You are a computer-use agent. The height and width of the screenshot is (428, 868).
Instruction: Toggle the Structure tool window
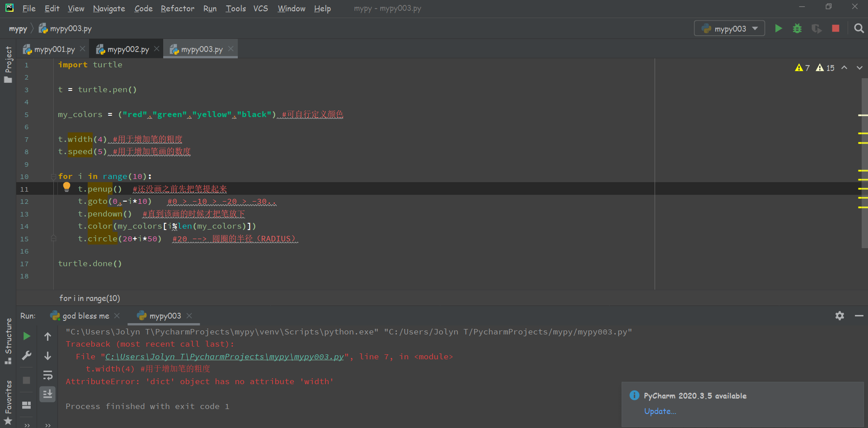[x=8, y=341]
